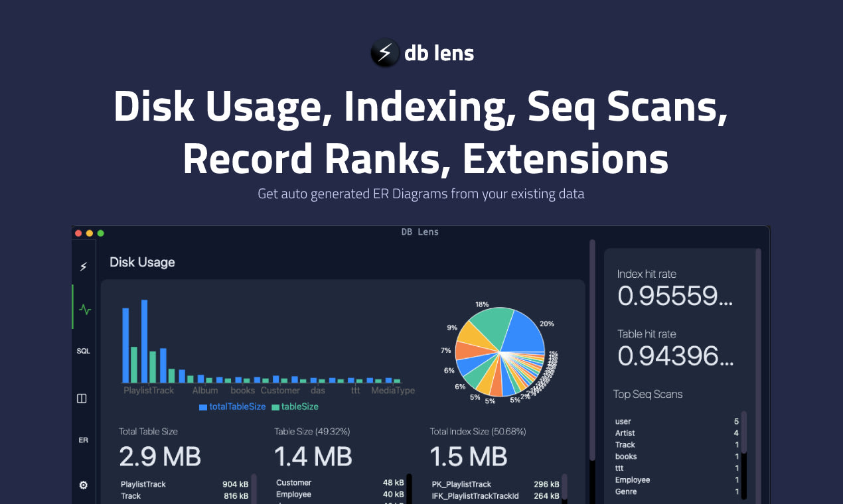Select the pulse monitoring sidebar icon
The height and width of the screenshot is (504, 843).
coord(84,309)
